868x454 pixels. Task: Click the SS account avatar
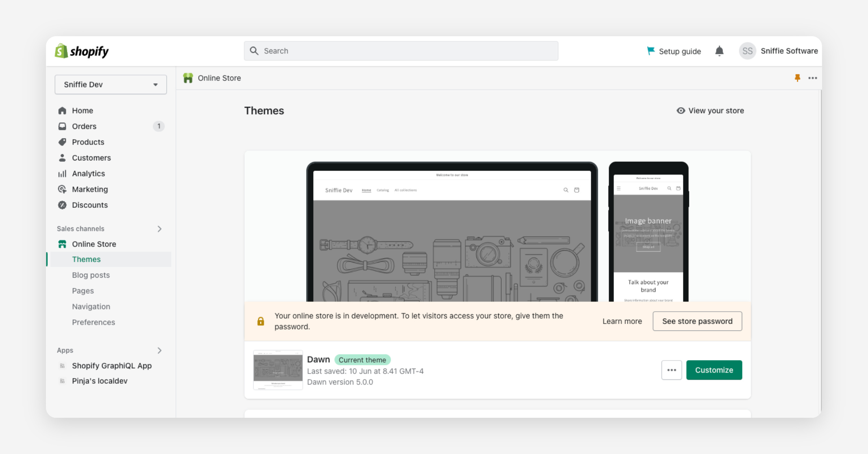click(747, 51)
